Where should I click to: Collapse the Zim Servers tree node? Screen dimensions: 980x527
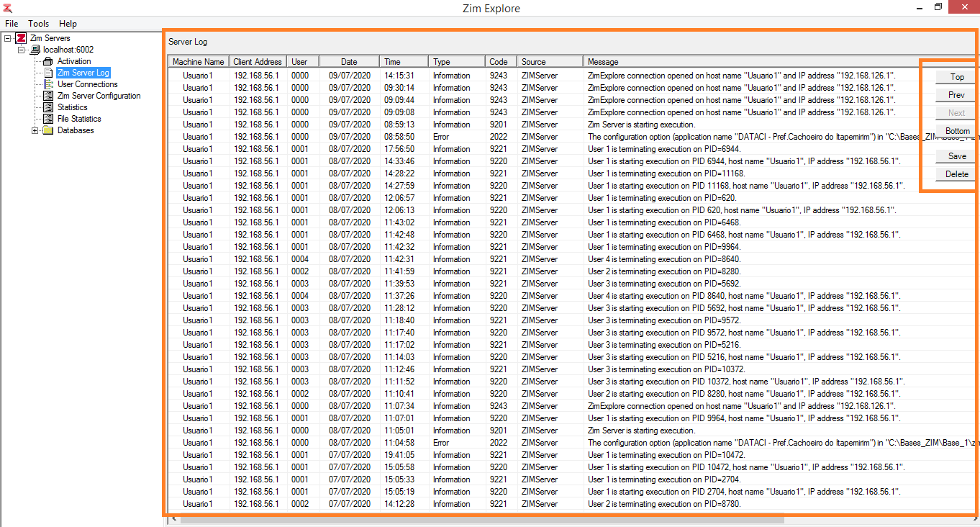[7, 38]
